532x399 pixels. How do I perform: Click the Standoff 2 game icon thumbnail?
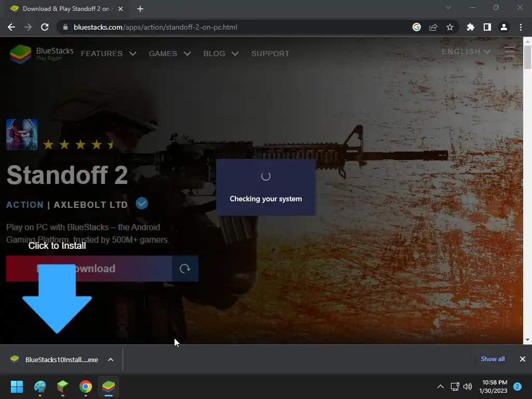22,135
